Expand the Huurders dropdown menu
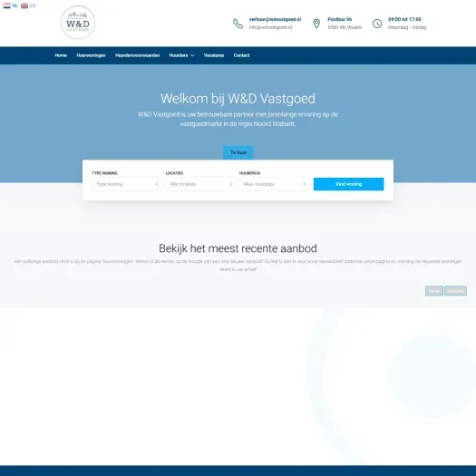The image size is (476, 476). [181, 55]
